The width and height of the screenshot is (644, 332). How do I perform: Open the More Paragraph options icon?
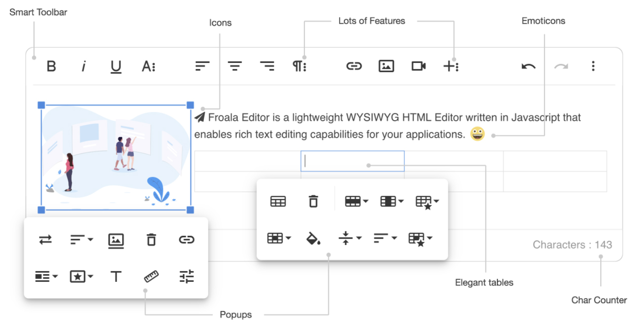(x=299, y=66)
